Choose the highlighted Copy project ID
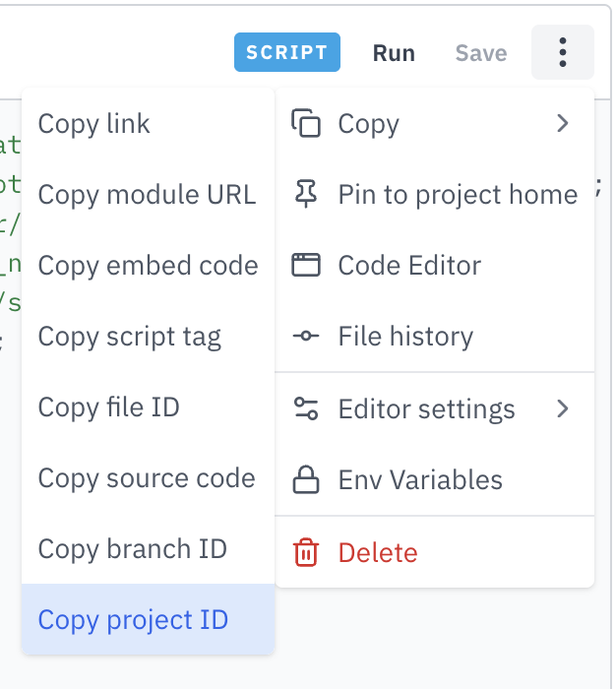This screenshot has height=689, width=616. 133,620
